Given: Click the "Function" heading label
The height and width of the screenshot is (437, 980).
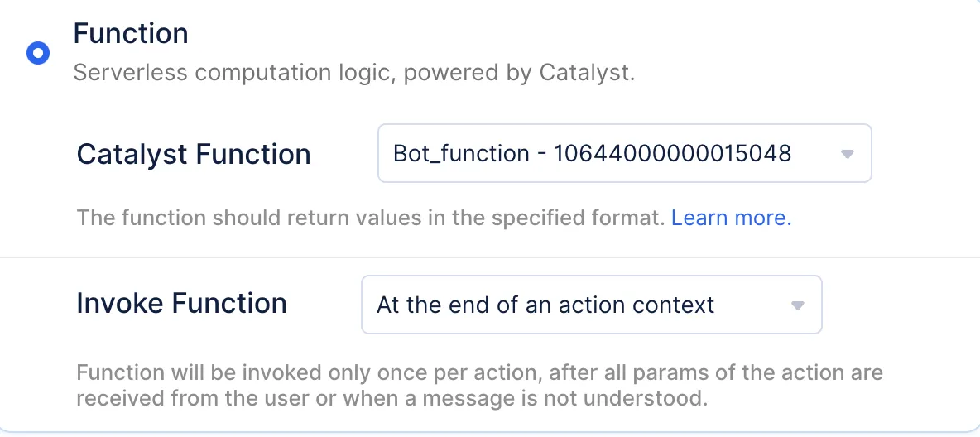Looking at the screenshot, I should point(131,33).
